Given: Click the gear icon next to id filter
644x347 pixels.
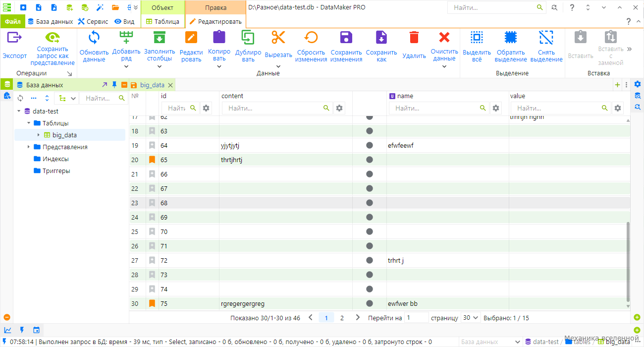Looking at the screenshot, I should (206, 108).
